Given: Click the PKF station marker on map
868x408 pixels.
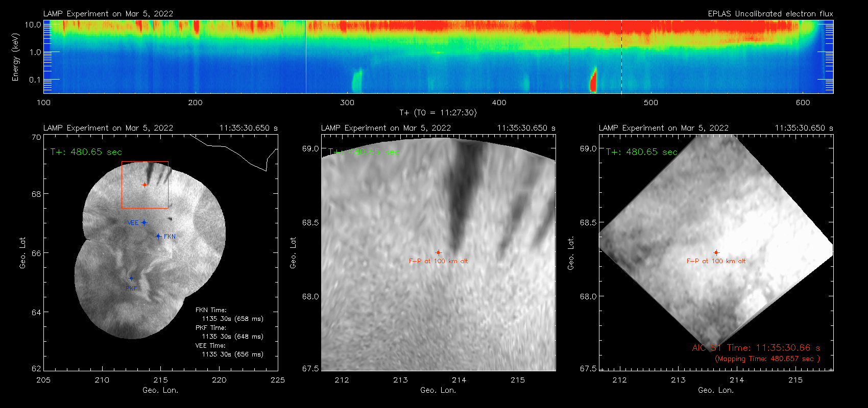Looking at the screenshot, I should tap(131, 278).
